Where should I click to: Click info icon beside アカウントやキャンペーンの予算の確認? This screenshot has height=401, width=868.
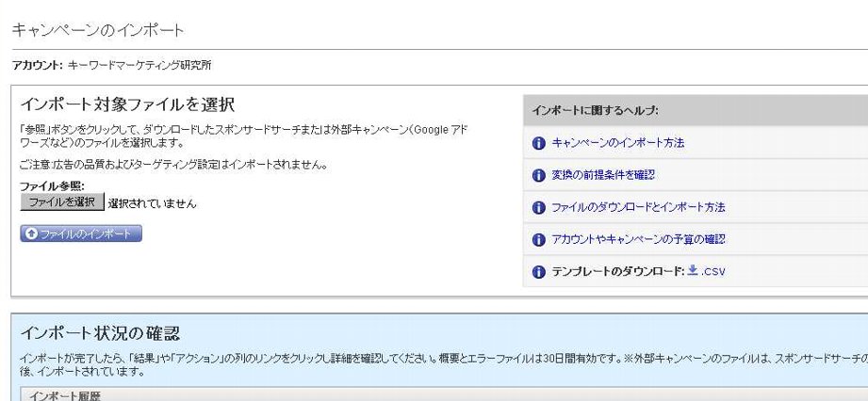(539, 239)
